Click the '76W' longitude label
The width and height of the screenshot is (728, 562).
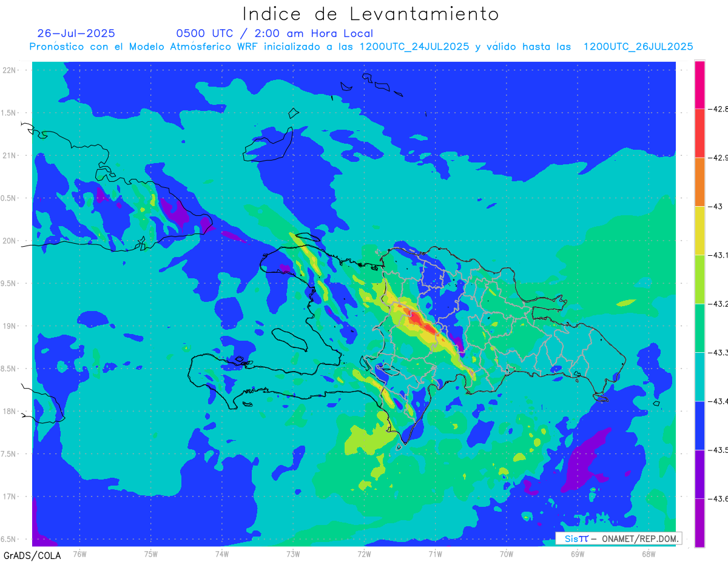[x=79, y=554]
